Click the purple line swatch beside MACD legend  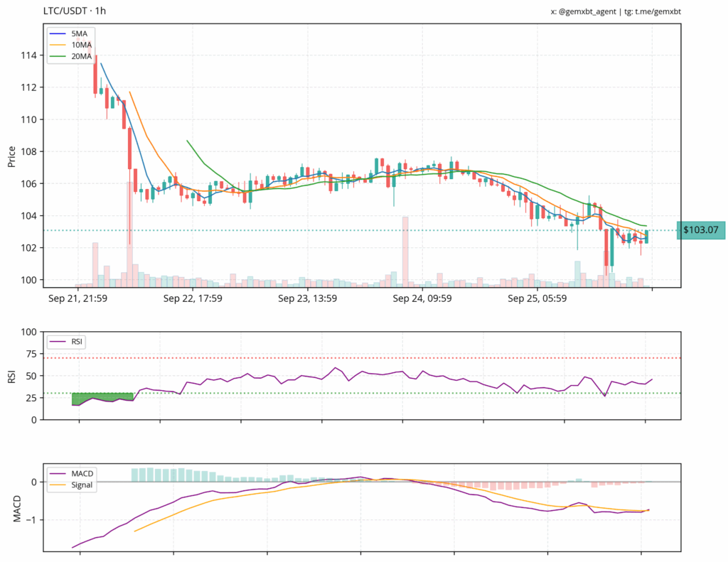pos(58,473)
